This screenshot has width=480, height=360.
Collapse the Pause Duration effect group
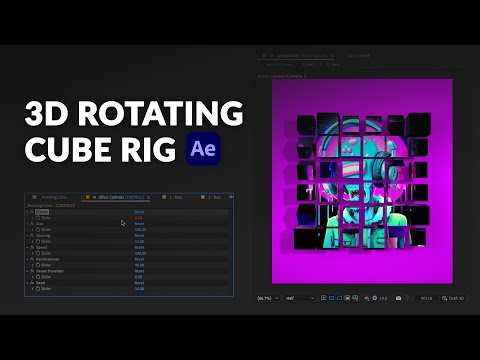27,271
